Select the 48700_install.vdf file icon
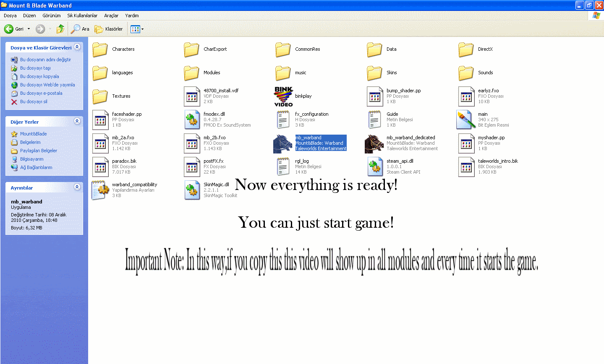 coord(192,96)
